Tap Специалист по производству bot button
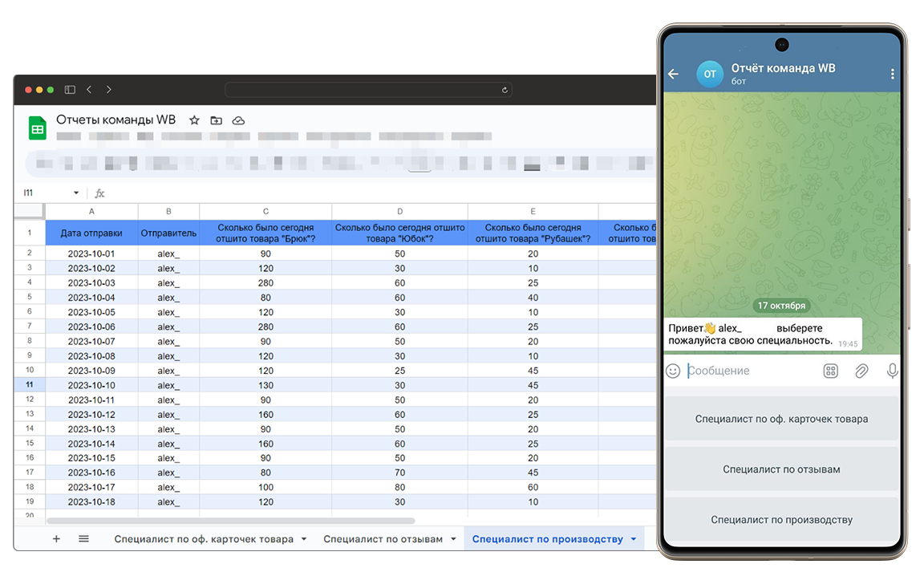This screenshot has width=924, height=568. click(781, 519)
